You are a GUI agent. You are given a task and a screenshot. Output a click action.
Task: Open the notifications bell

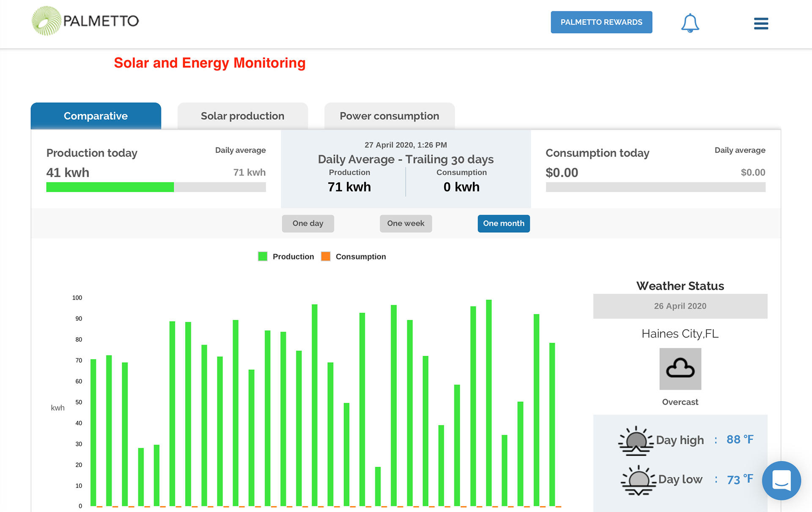tap(690, 23)
